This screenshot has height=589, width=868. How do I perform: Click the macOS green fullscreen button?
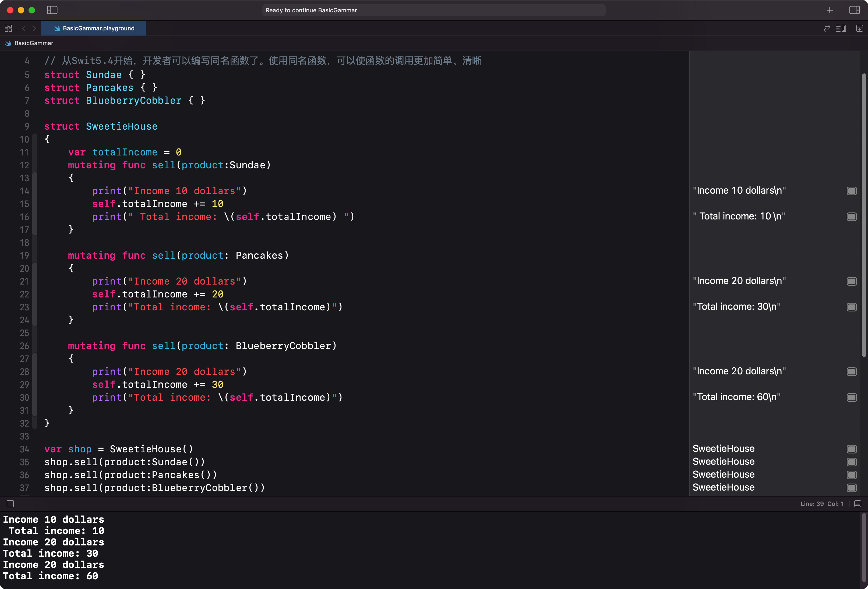point(32,10)
